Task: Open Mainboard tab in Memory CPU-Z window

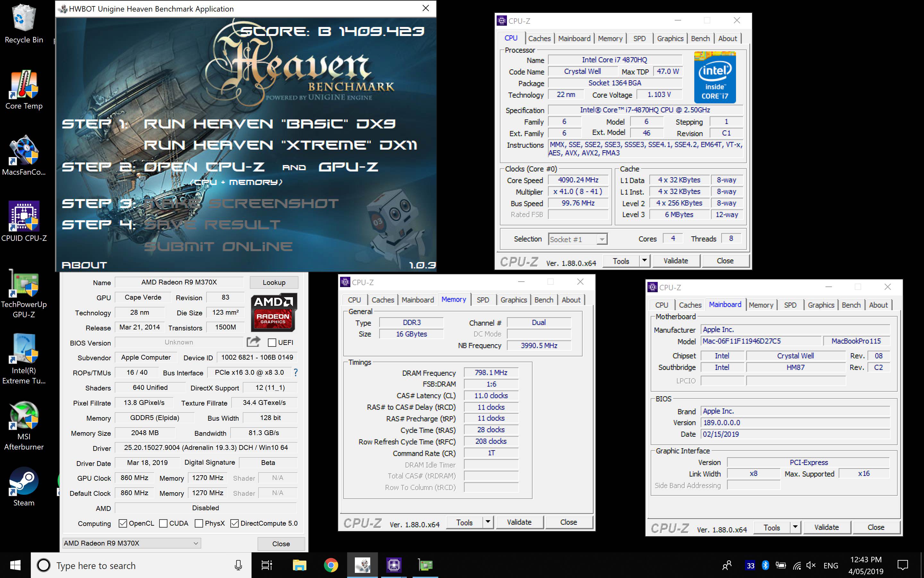Action: 418,300
